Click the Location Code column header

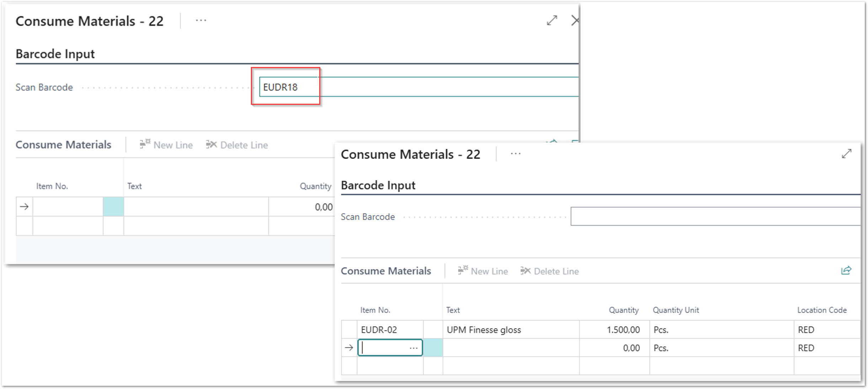(x=821, y=310)
